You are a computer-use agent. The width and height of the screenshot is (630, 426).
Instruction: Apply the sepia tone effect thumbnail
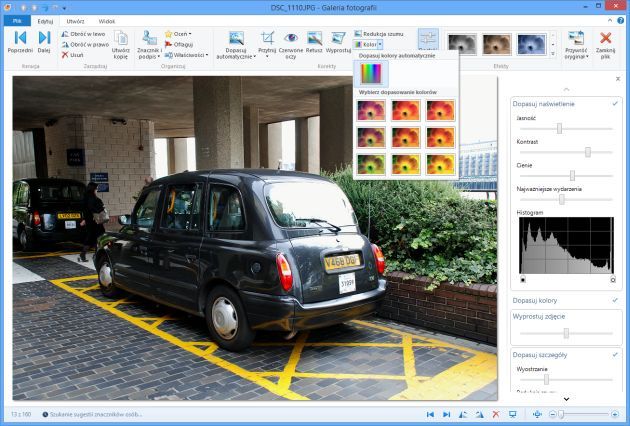click(x=497, y=44)
